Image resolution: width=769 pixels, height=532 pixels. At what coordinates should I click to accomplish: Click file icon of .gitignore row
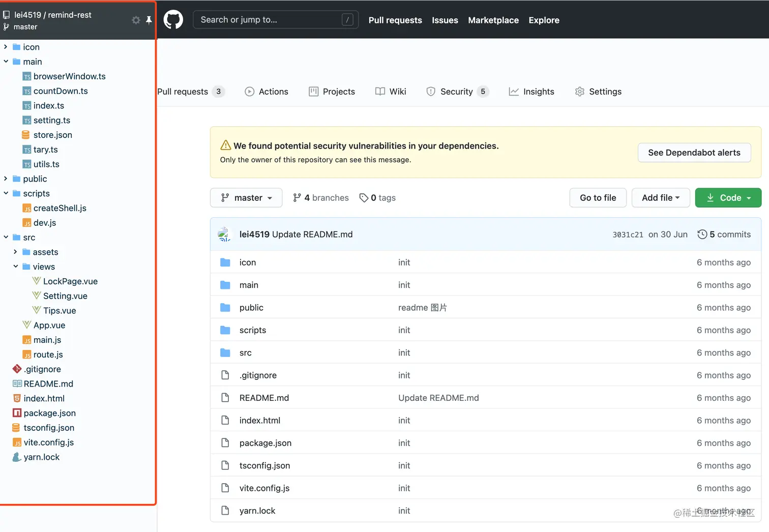coord(225,375)
